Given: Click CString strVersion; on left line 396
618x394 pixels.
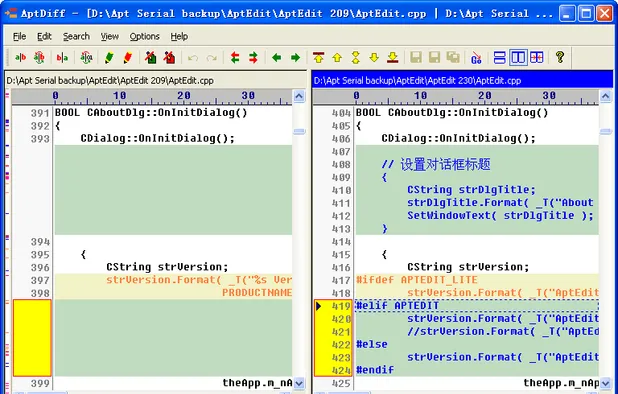Looking at the screenshot, I should (x=167, y=267).
